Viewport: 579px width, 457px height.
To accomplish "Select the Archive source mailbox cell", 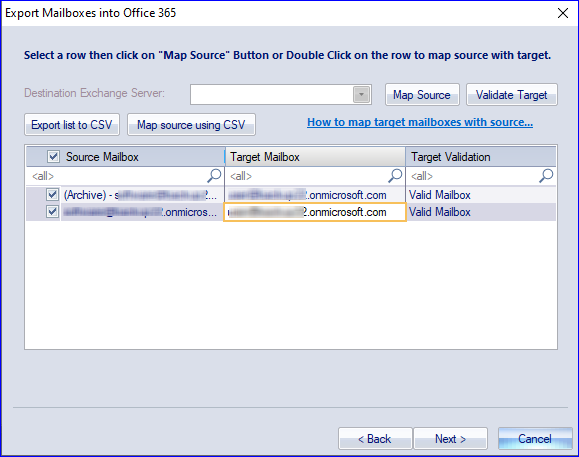I will [143, 195].
